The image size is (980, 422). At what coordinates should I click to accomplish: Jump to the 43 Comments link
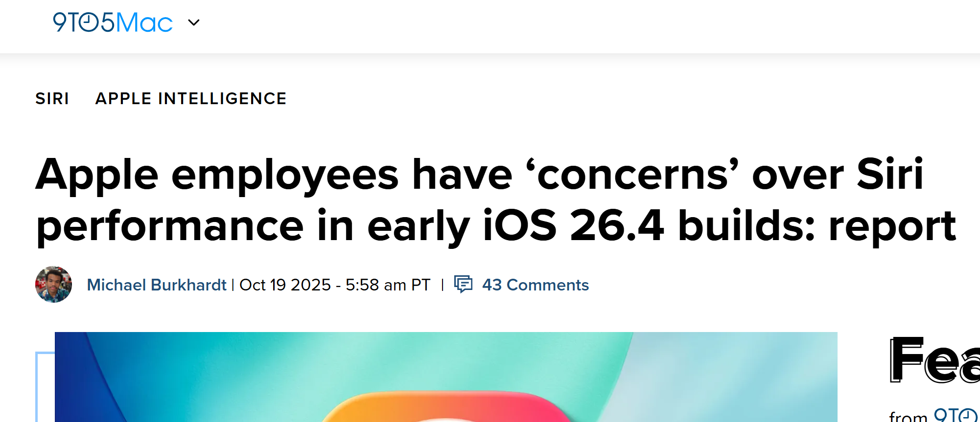tap(535, 285)
